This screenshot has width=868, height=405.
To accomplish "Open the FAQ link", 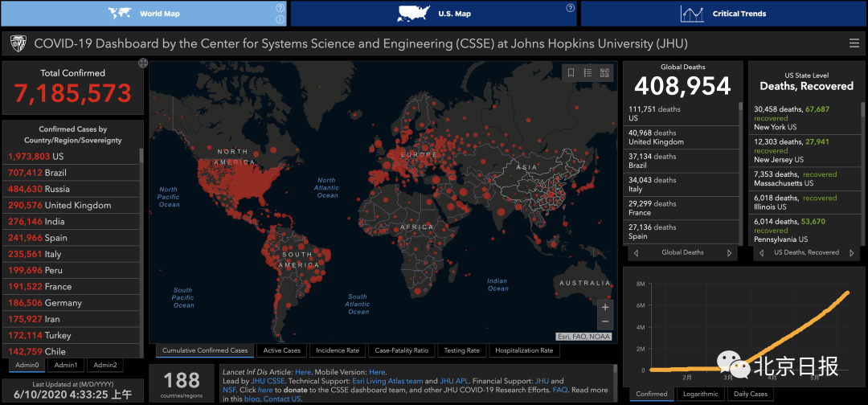I will coord(559,390).
